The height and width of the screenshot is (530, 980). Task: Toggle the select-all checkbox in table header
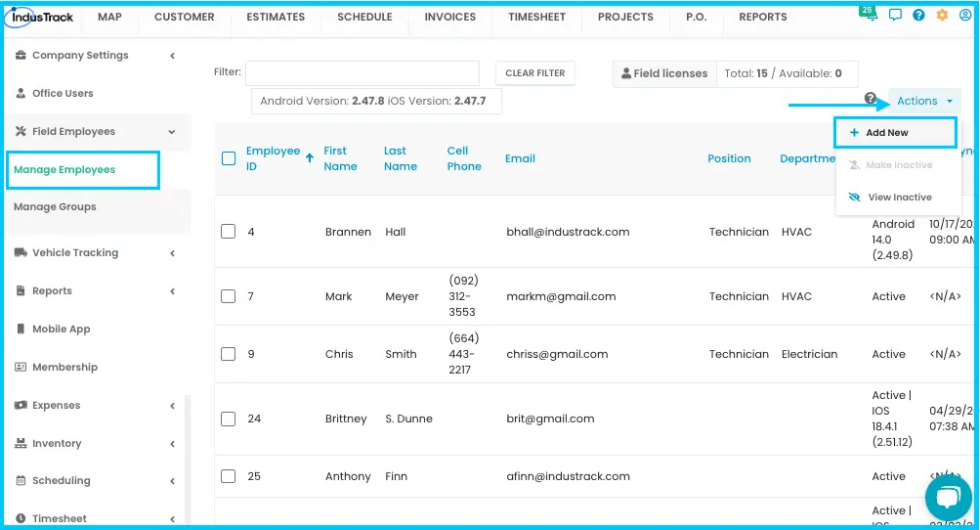(229, 158)
